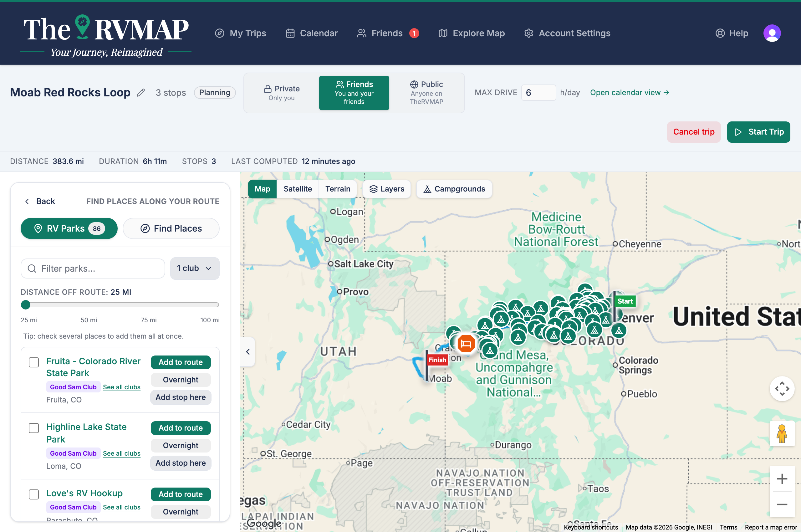Open Help page
This screenshot has width=801, height=532.
pyautogui.click(x=732, y=33)
